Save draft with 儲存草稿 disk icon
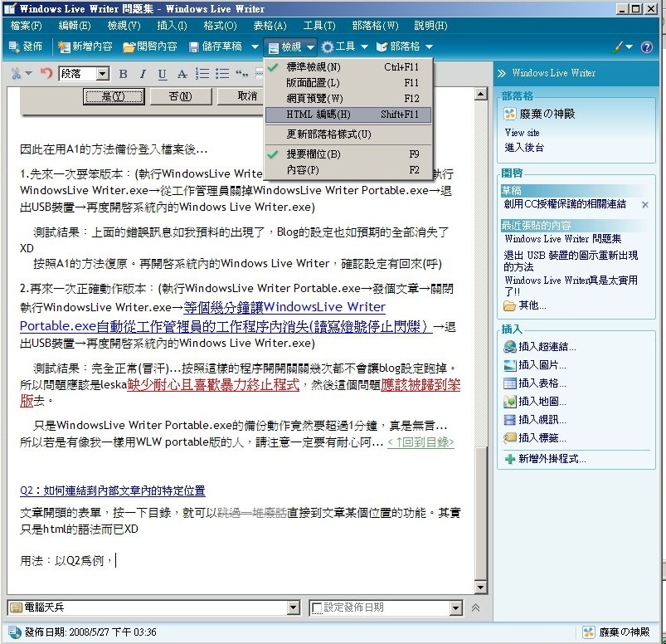The height and width of the screenshot is (644, 666). pyautogui.click(x=194, y=47)
